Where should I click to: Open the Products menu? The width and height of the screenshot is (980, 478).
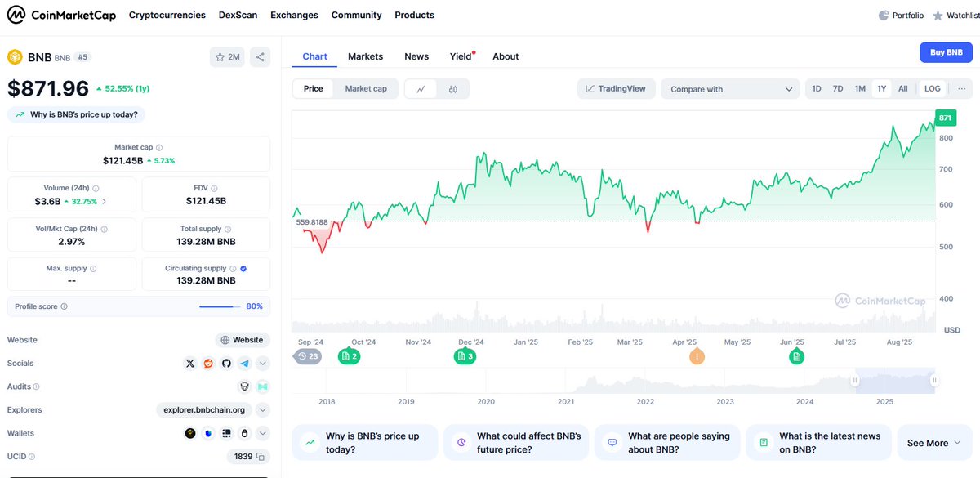(x=415, y=15)
